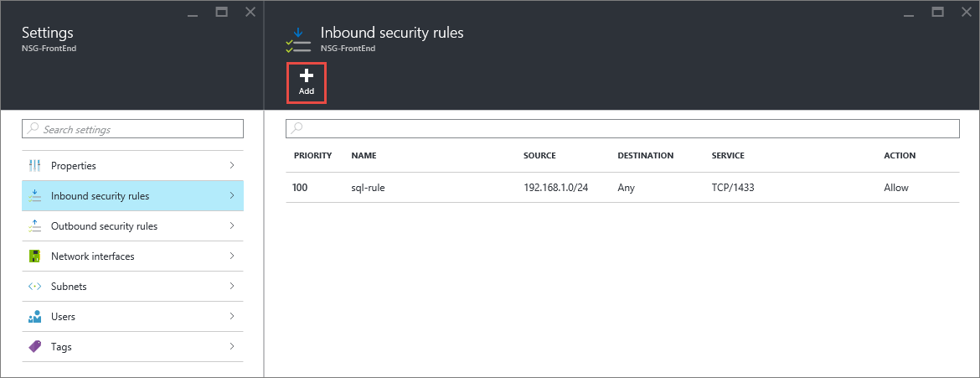Click the destination Any cell
980x378 pixels.
tap(627, 188)
